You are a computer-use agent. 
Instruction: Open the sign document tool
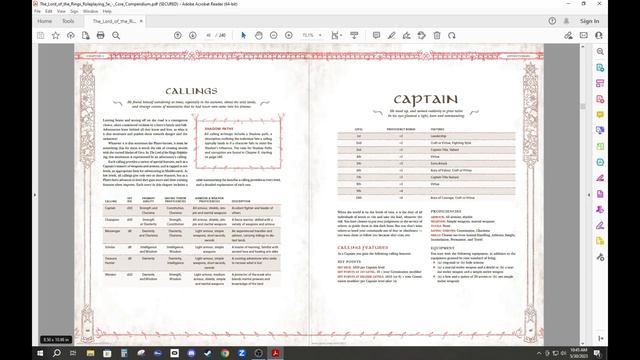(x=407, y=36)
